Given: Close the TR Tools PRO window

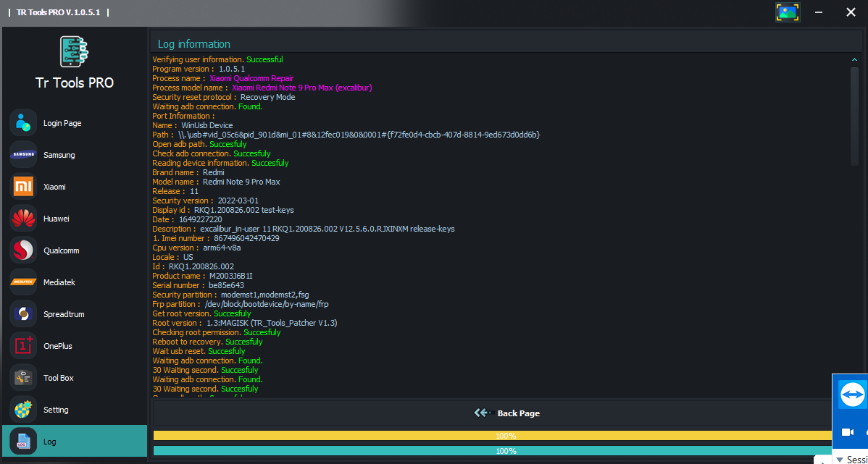Looking at the screenshot, I should pyautogui.click(x=851, y=12).
